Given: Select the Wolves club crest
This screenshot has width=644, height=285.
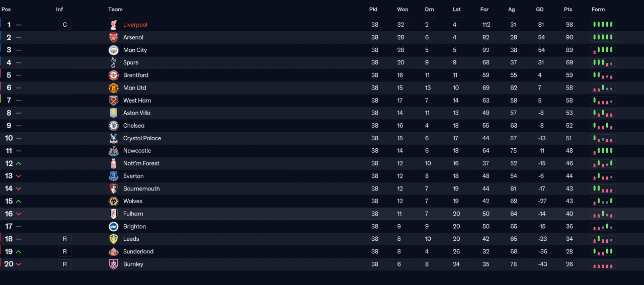Looking at the screenshot, I should point(114,201).
